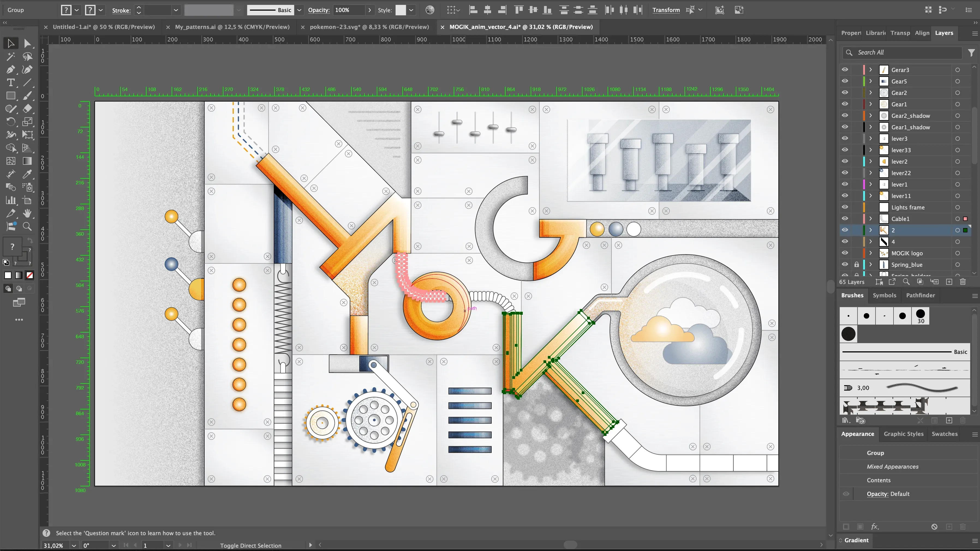Click the Recolor Artwork icon

(430, 10)
